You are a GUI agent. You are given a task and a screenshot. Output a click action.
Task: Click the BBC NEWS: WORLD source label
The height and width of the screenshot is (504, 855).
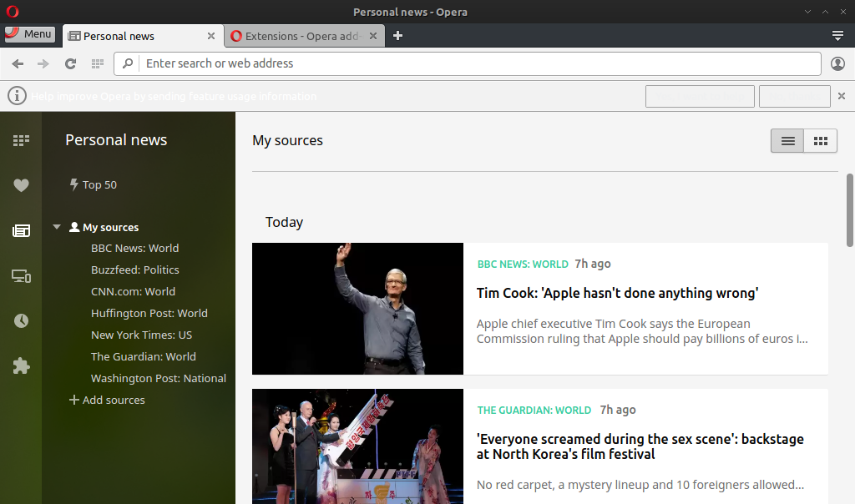point(523,265)
